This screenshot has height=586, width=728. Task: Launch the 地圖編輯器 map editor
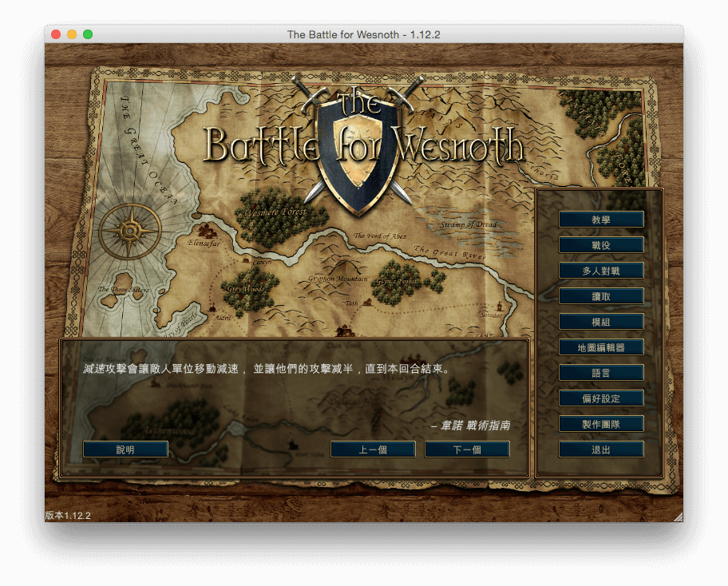602,346
